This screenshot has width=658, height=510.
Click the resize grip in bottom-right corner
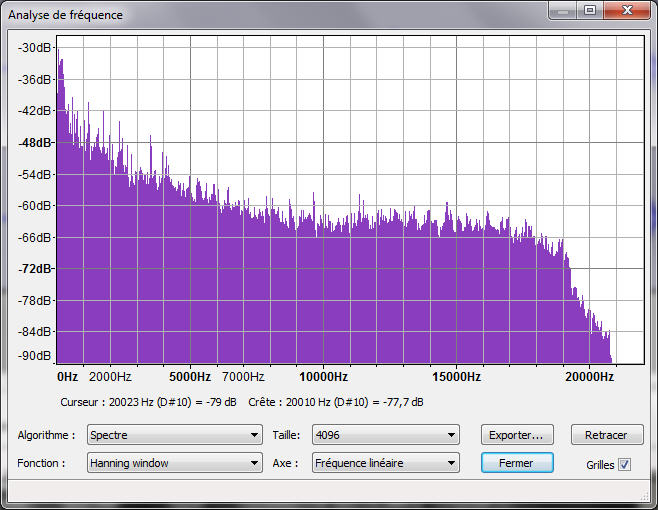[x=648, y=500]
